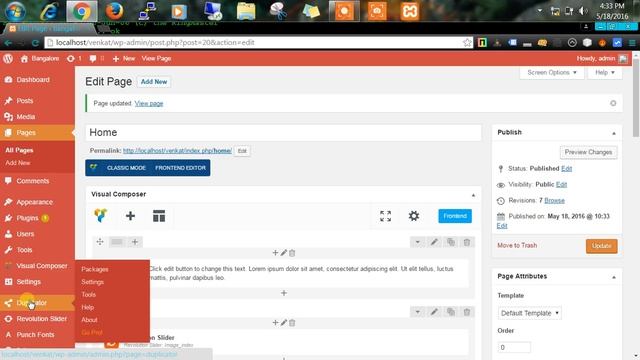The image size is (640, 360).
Task: Select Pages in sidebar
Action: (26, 133)
